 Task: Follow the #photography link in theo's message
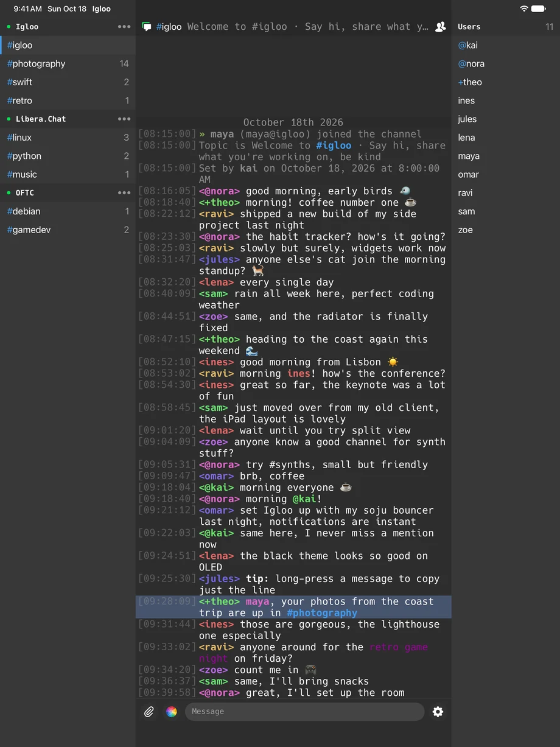click(x=322, y=613)
